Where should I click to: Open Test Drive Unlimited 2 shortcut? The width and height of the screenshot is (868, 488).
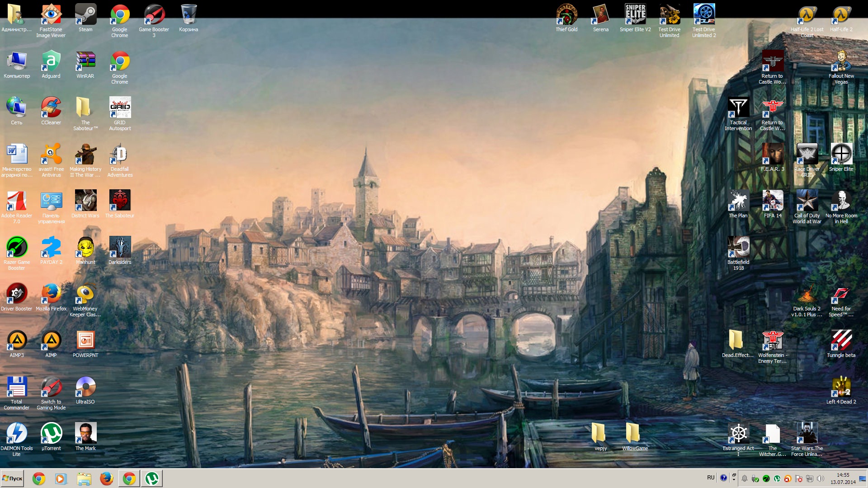tap(704, 20)
